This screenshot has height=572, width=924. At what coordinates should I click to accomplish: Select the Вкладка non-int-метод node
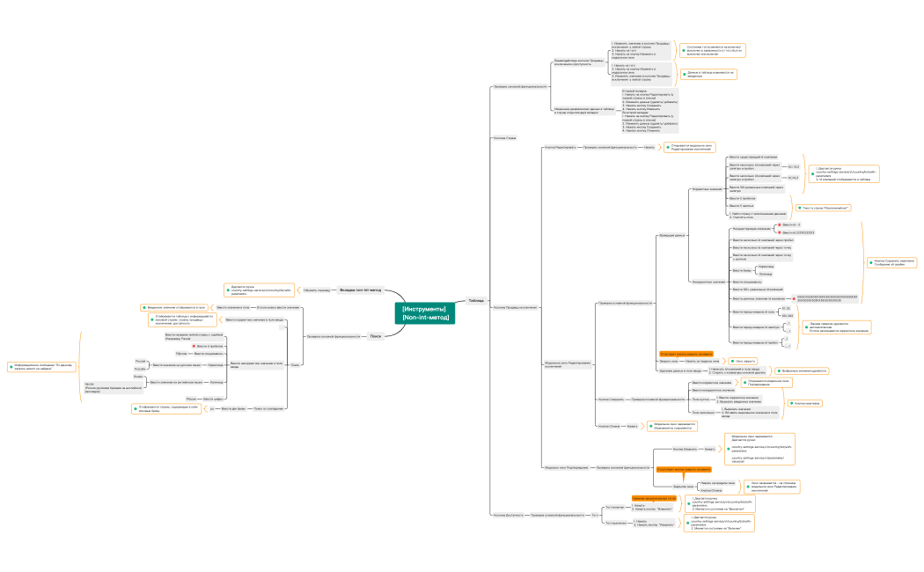click(361, 290)
